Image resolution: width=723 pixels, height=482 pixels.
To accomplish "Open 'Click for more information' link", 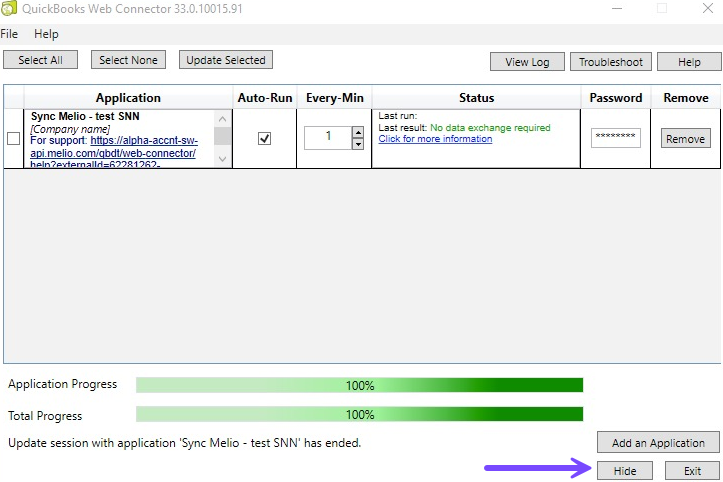I will pos(435,139).
